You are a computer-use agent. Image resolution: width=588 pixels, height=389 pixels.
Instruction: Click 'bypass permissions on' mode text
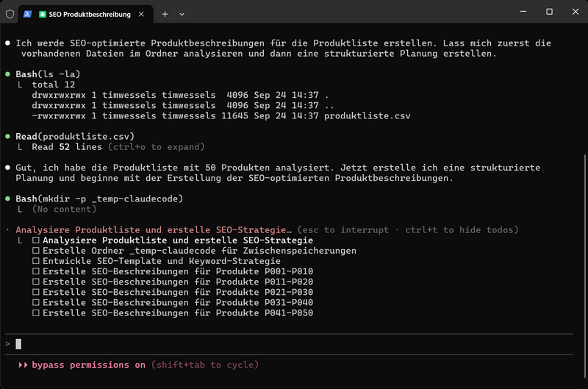coord(89,365)
